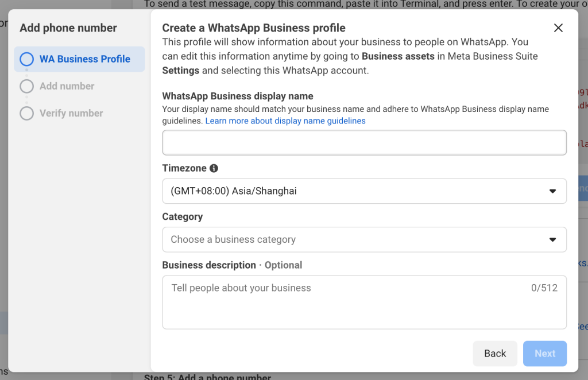The image size is (588, 380).
Task: Select the Verify number step label
Action: pyautogui.click(x=71, y=113)
